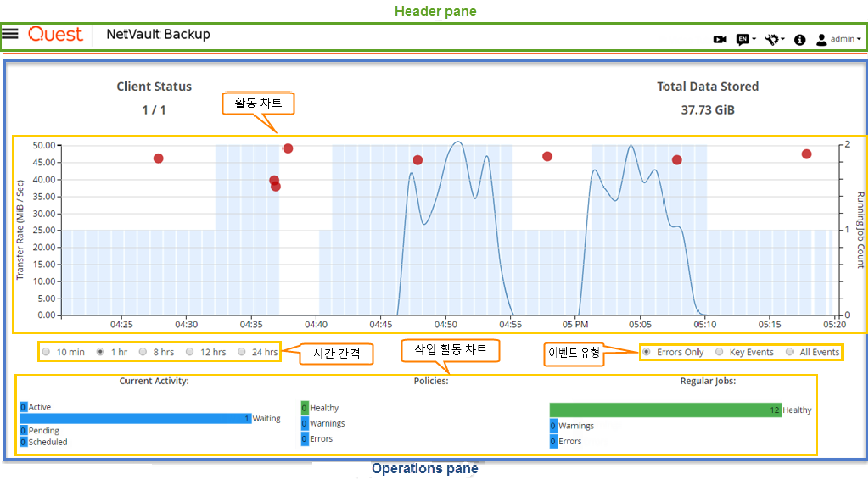Click the EN language speech bubble icon
The width and height of the screenshot is (868, 479).
743,39
